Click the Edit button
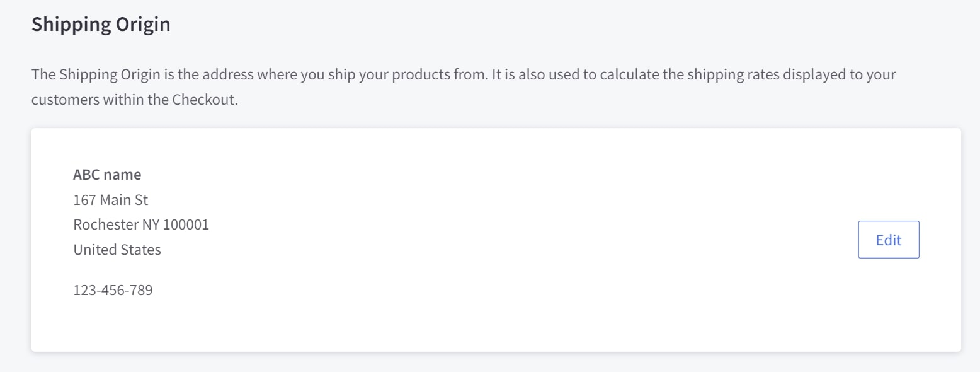This screenshot has width=980, height=372. click(x=888, y=240)
